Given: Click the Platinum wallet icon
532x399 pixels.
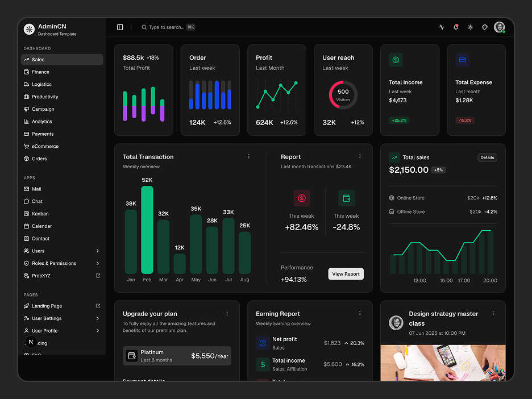Looking at the screenshot, I should (132, 356).
